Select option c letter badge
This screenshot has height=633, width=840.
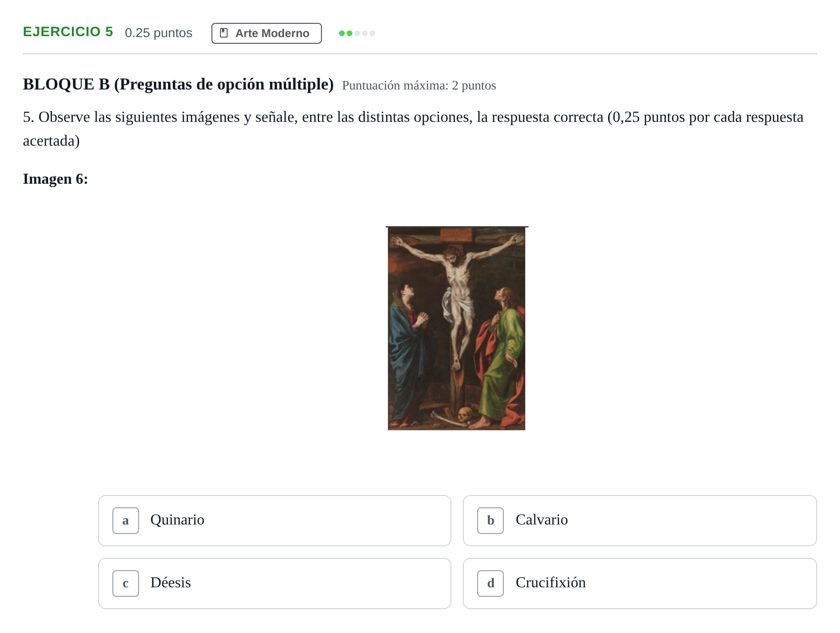[x=126, y=584]
